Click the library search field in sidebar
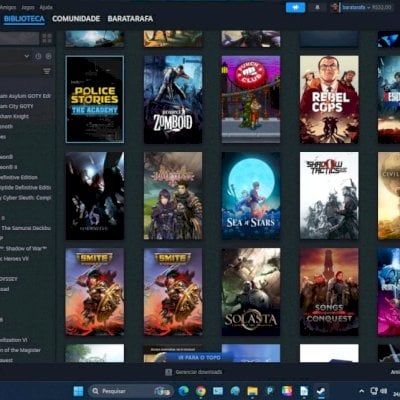The image size is (400, 400). coord(19,38)
